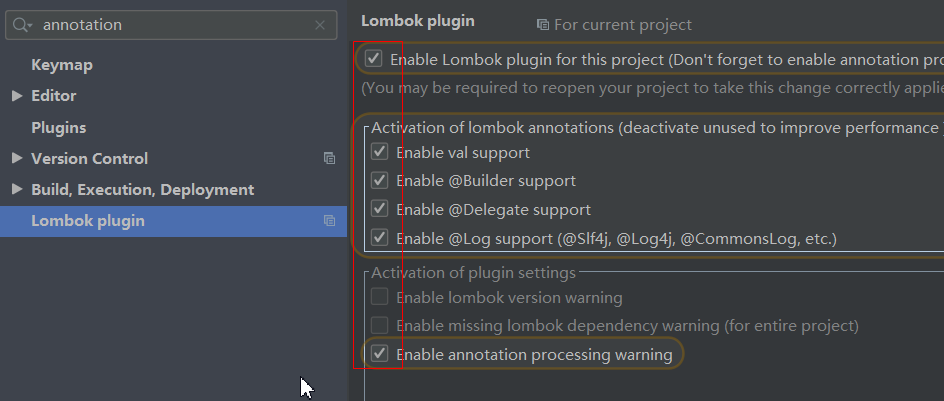Click the project-level icon next to Version Control
The width and height of the screenshot is (944, 401).
point(329,158)
